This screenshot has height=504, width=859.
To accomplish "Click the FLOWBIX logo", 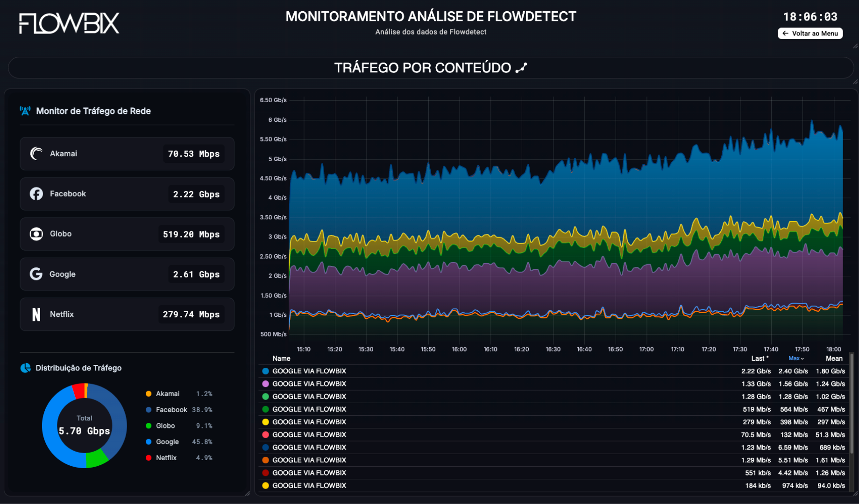I will tap(68, 24).
